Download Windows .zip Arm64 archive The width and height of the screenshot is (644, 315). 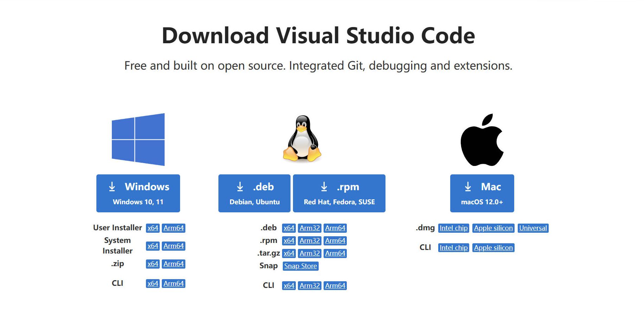coord(174,264)
